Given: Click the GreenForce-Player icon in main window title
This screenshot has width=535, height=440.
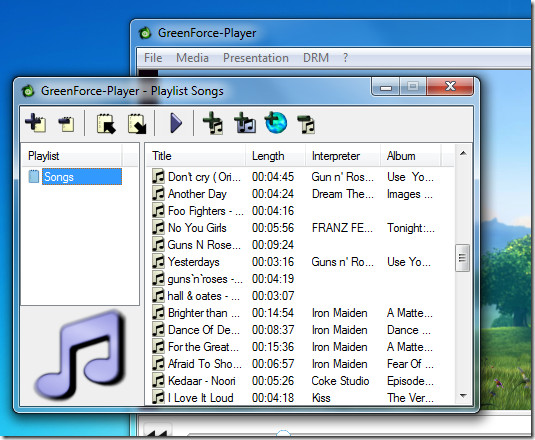Looking at the screenshot, I should pos(145,33).
